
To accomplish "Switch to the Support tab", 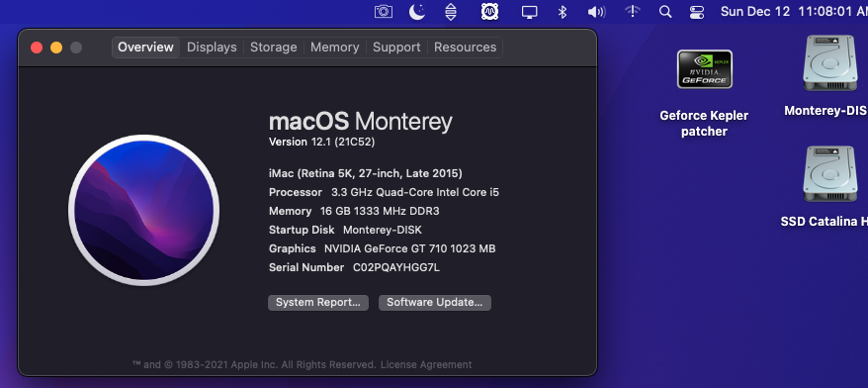I will [396, 48].
